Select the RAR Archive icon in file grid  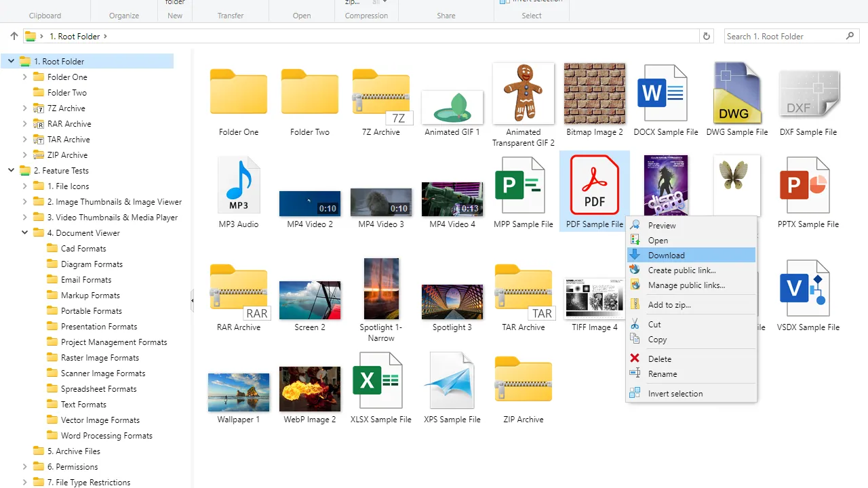click(239, 291)
